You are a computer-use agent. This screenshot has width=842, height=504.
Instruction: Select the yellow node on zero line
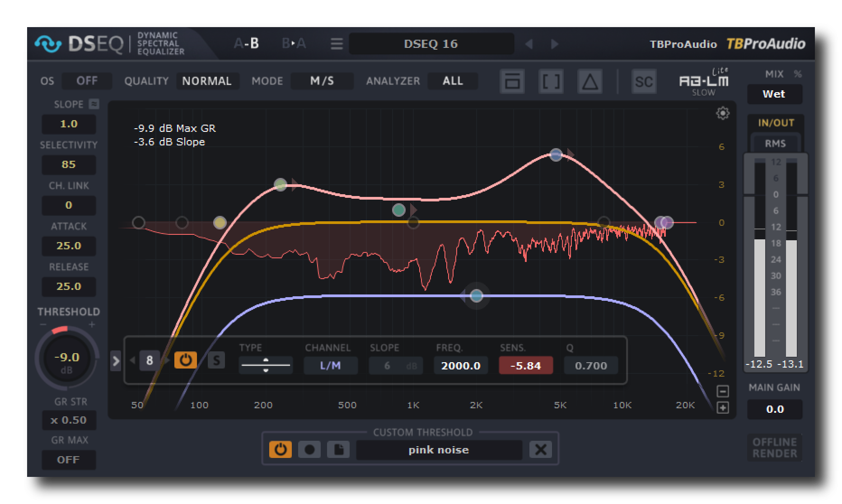[x=220, y=223]
